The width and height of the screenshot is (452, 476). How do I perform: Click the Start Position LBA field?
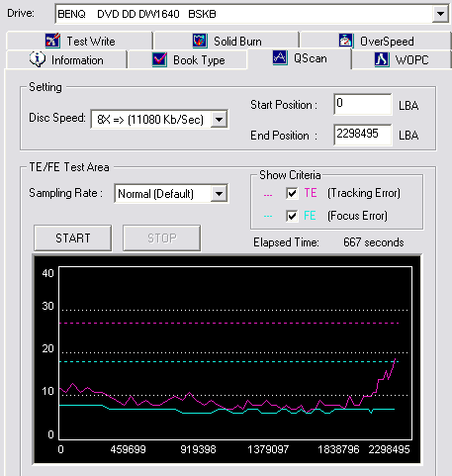(x=363, y=104)
